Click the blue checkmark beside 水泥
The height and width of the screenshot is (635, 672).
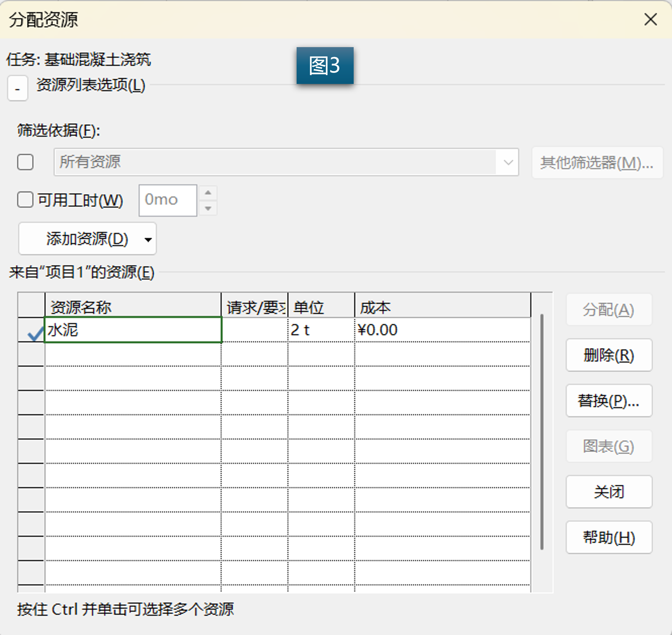point(35,334)
